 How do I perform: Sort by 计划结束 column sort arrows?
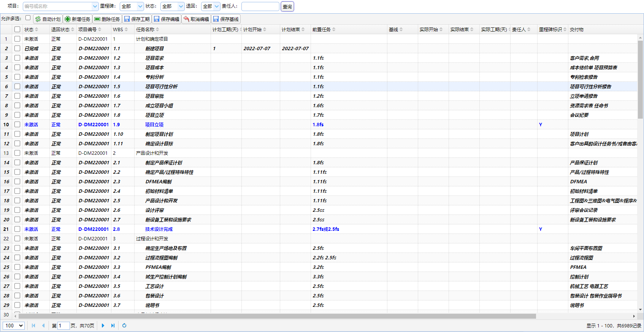[x=303, y=30]
